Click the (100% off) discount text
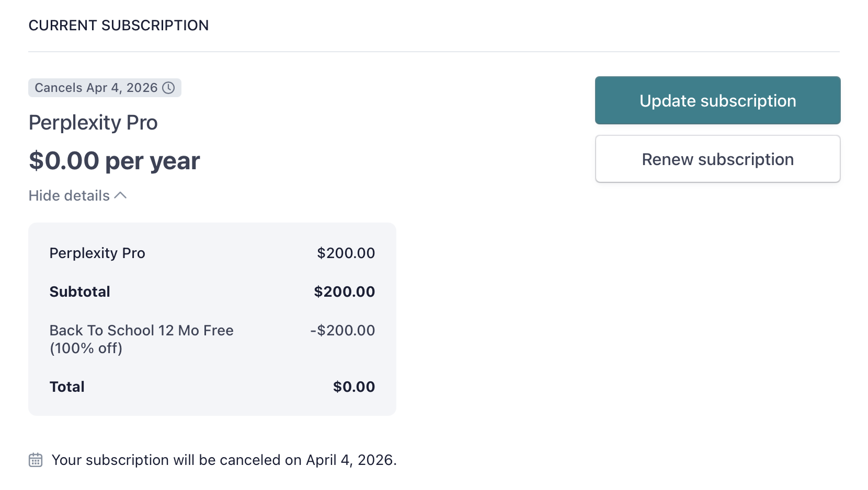The image size is (868, 490). pos(86,348)
